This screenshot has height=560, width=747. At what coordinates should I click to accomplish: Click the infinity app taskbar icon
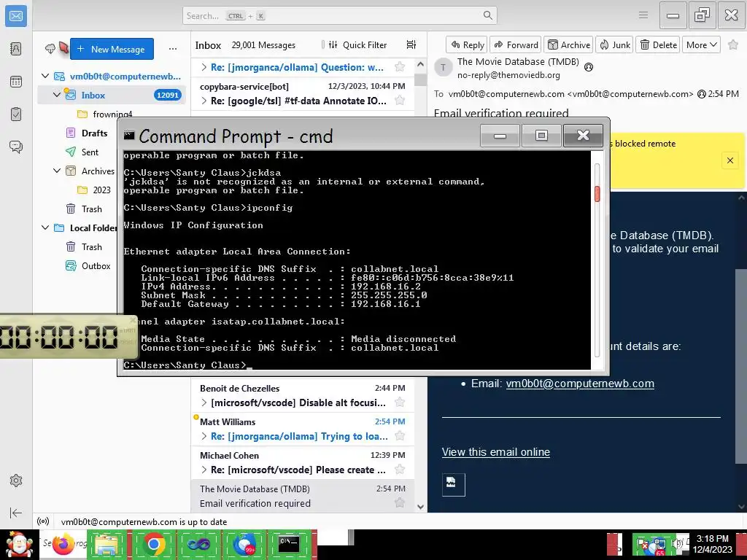click(x=198, y=544)
